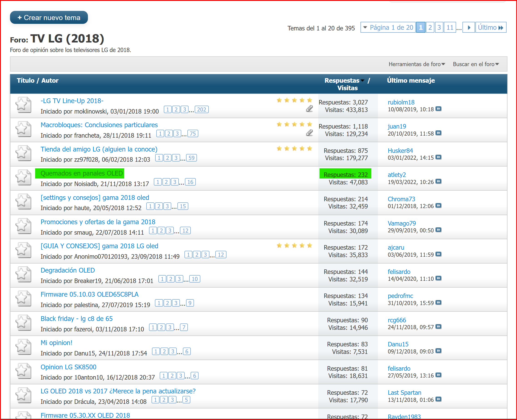The height and width of the screenshot is (420, 517).
Task: Click five-star rating of GUIA Y CONSEJOS thread
Action: (294, 246)
